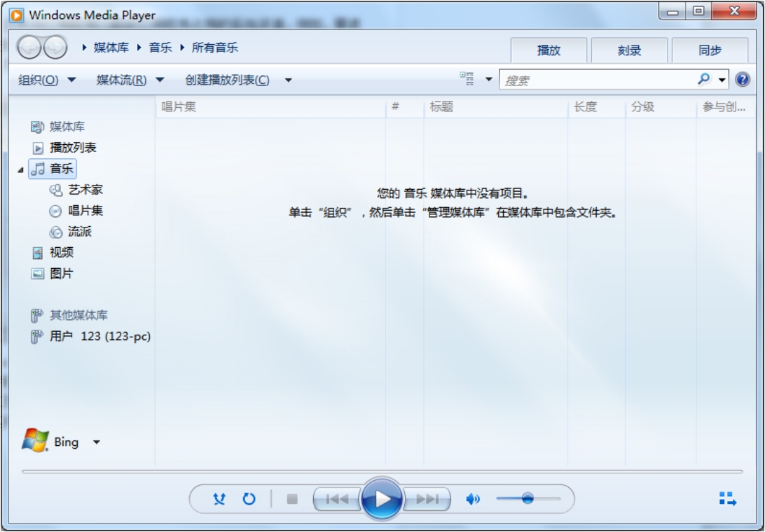Mute the volume speaker icon
The height and width of the screenshot is (532, 765).
click(x=473, y=499)
